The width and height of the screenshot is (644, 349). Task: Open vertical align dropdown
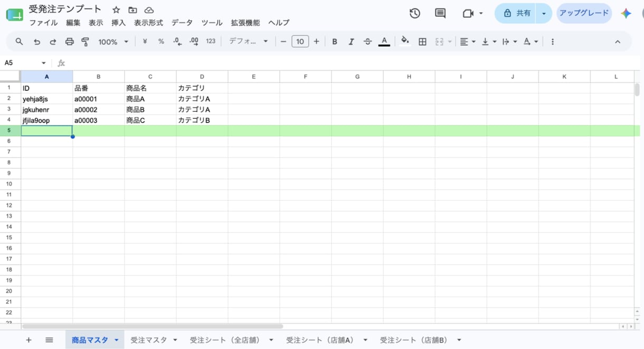[x=489, y=42]
